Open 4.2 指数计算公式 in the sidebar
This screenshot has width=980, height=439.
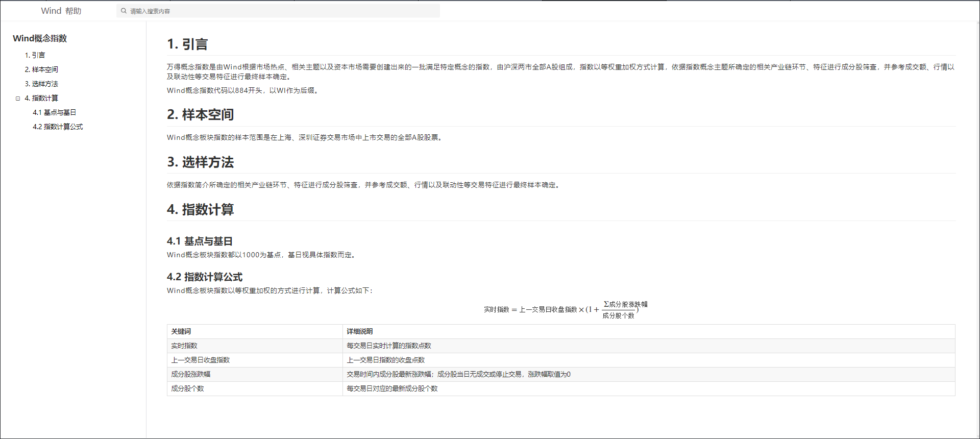coord(58,127)
